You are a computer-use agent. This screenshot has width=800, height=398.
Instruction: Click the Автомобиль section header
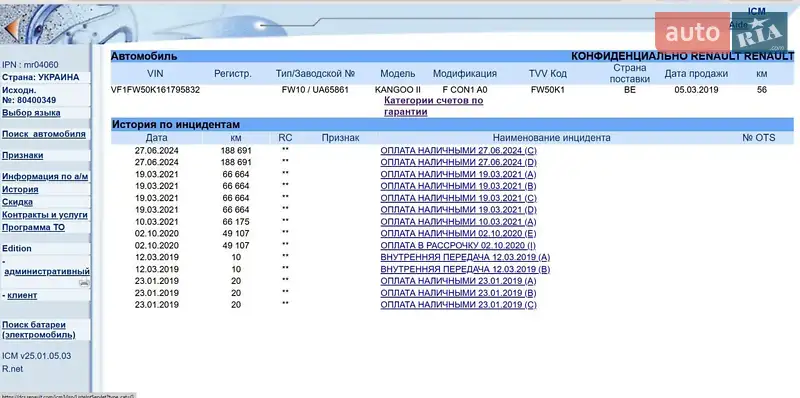(x=144, y=56)
